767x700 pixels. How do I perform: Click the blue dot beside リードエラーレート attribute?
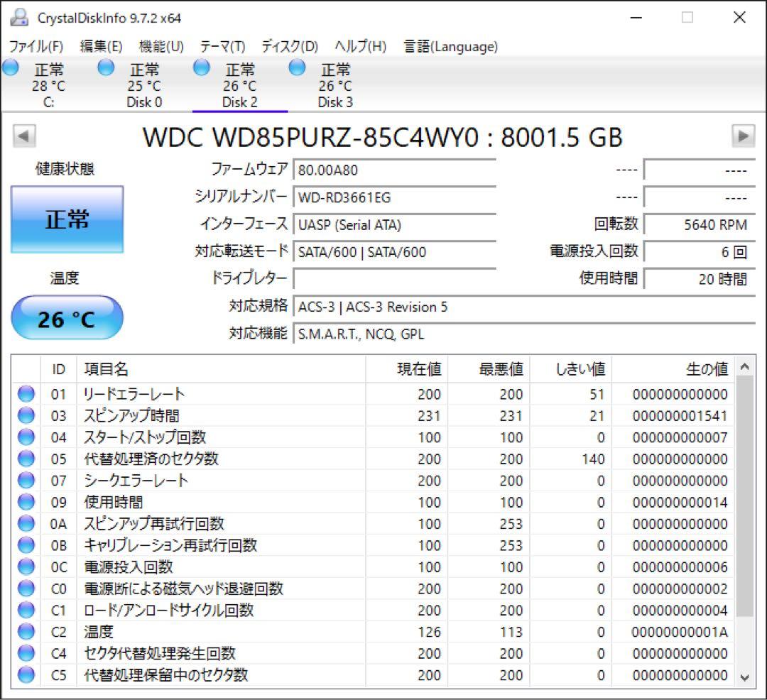pos(25,393)
